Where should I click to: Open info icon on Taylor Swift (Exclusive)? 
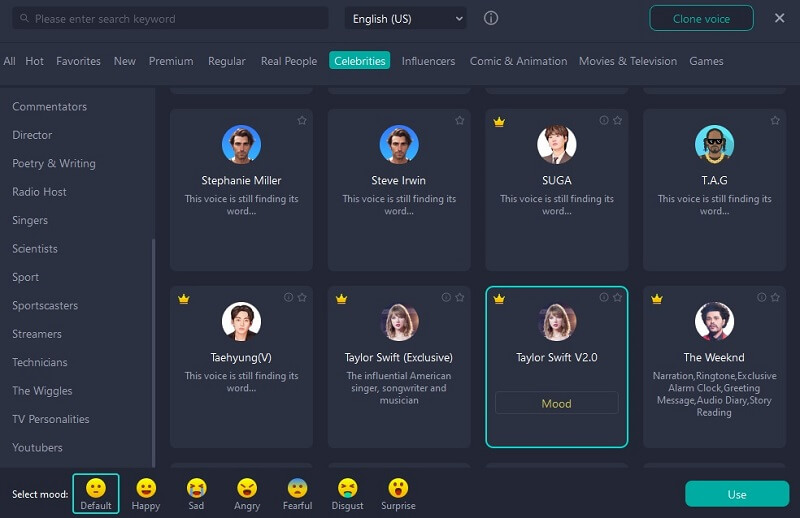pyautogui.click(x=446, y=297)
